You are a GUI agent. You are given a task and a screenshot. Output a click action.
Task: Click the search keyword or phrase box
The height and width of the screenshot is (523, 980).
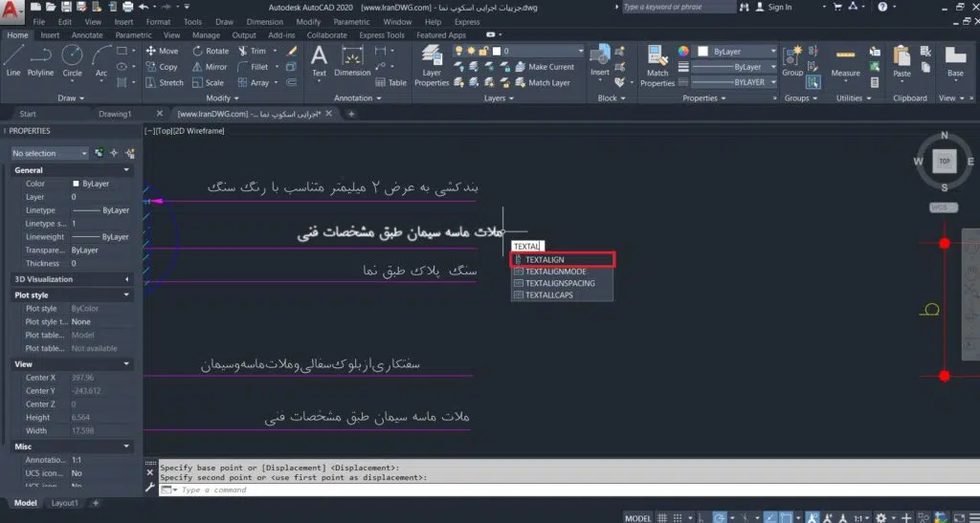pyautogui.click(x=679, y=7)
